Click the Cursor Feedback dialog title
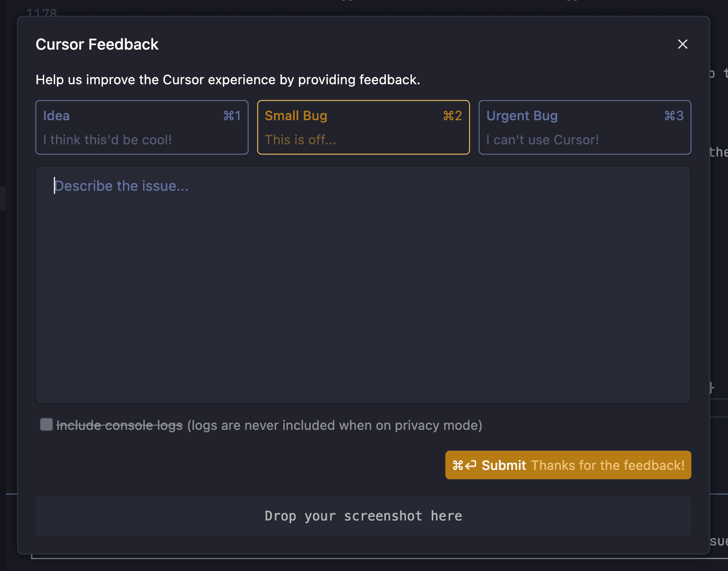The image size is (728, 571). (x=97, y=44)
